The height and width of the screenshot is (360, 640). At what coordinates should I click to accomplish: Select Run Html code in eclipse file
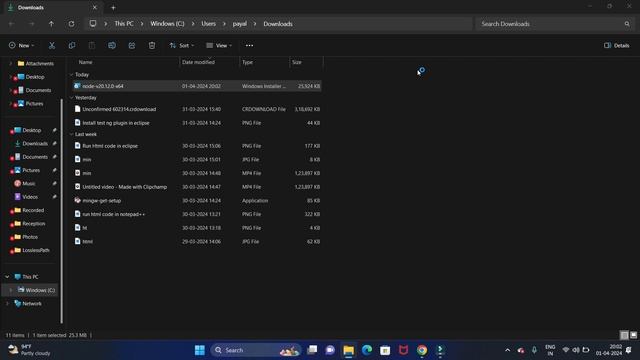[x=197, y=146]
